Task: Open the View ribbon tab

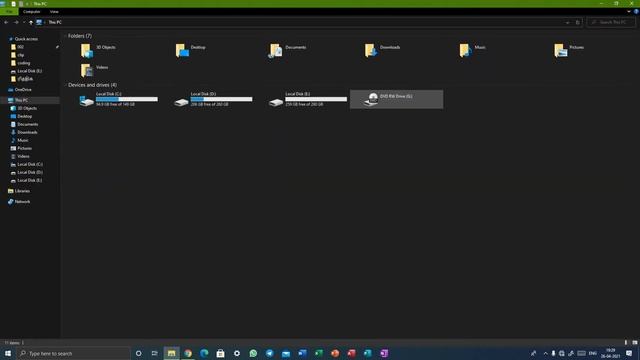Action: point(54,11)
